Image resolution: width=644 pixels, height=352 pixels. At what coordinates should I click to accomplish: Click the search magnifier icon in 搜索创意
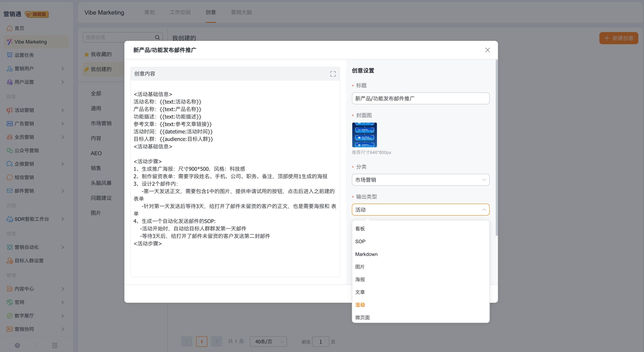pyautogui.click(x=157, y=38)
